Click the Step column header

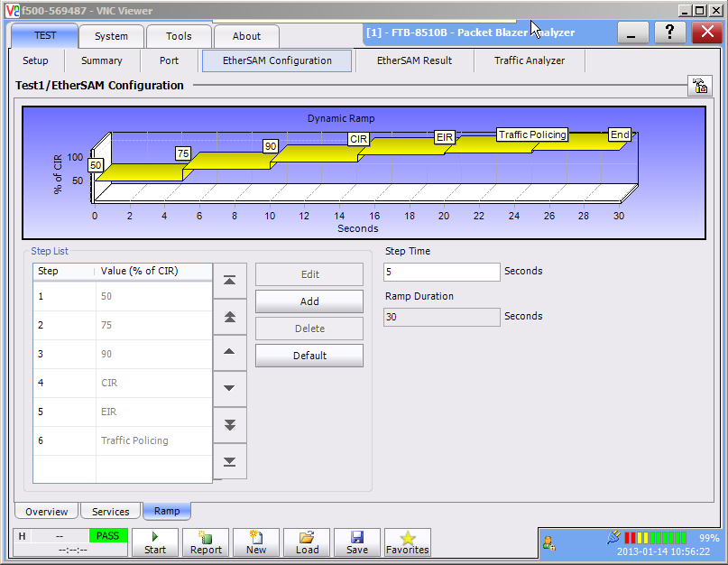pyautogui.click(x=64, y=272)
